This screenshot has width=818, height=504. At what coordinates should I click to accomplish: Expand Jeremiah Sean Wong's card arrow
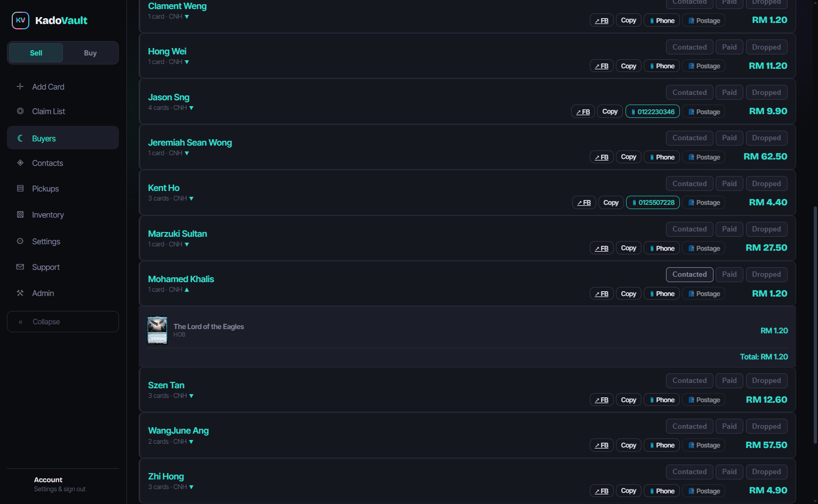coord(187,154)
